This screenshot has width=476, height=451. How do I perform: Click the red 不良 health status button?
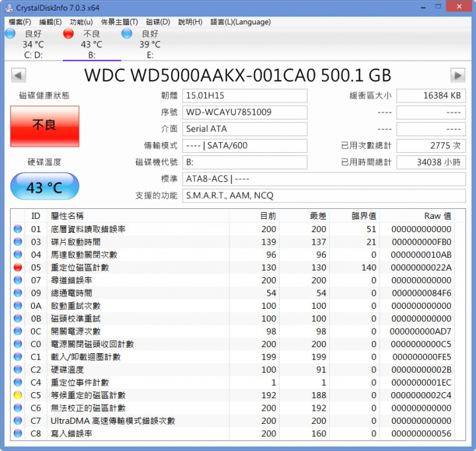pyautogui.click(x=45, y=126)
